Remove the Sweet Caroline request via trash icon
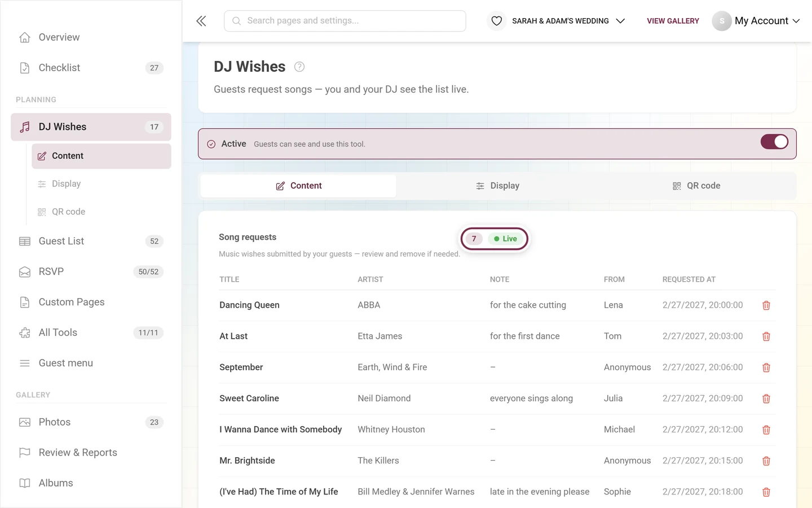Image resolution: width=812 pixels, height=508 pixels. (x=766, y=398)
